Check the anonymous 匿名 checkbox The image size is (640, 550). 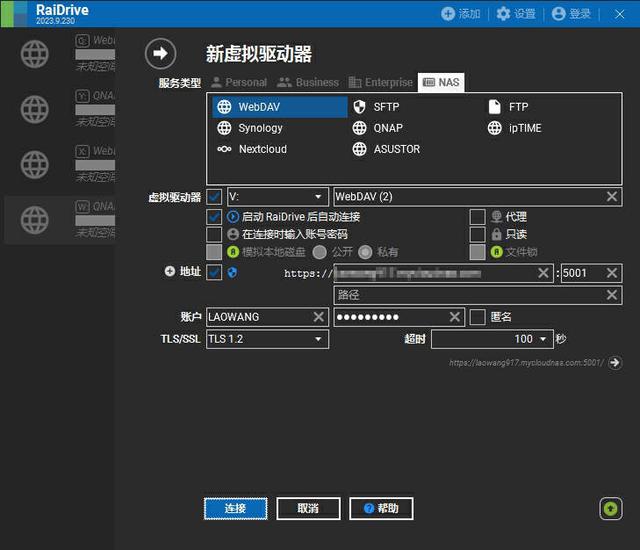(477, 317)
